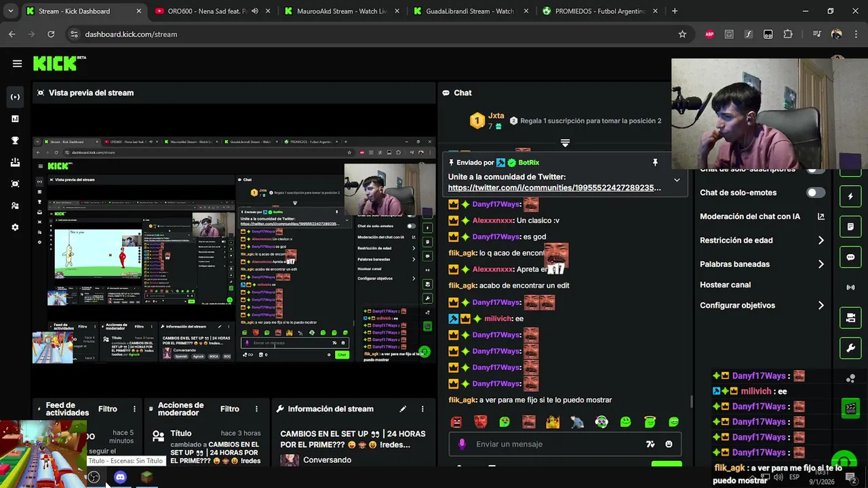Screen dimensions: 868x488
Task: Collapse the pinned BotRix message
Action: (677, 180)
